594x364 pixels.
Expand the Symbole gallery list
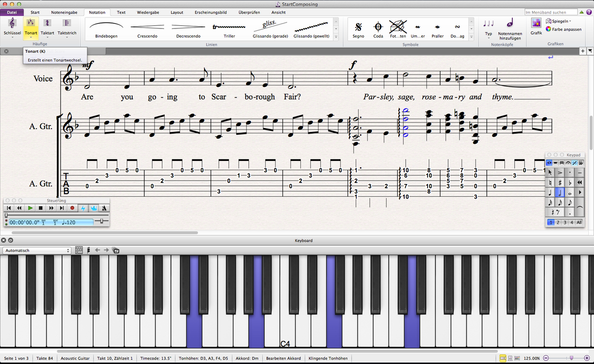click(x=471, y=37)
